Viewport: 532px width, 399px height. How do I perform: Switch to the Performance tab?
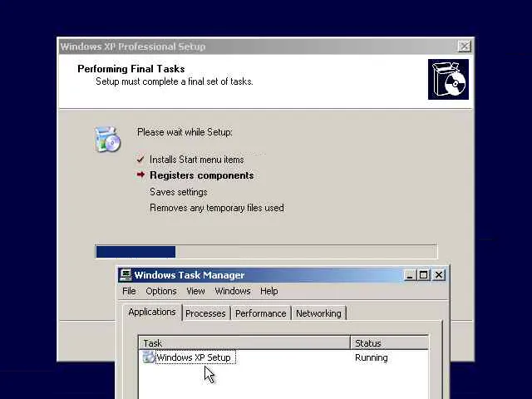[260, 313]
